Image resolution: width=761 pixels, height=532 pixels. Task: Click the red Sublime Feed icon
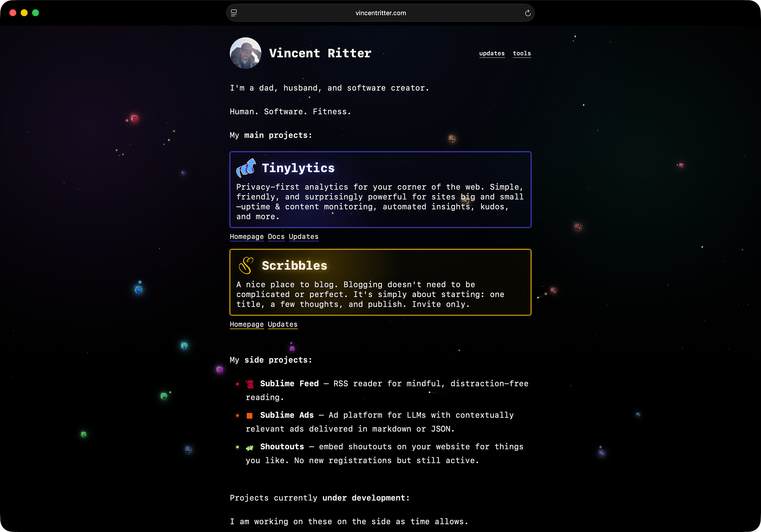pos(250,384)
